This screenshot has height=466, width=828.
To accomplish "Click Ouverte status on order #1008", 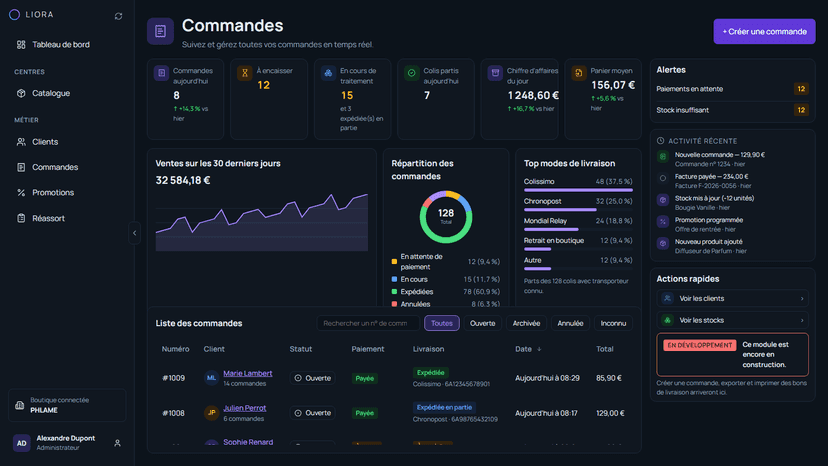I will coord(313,413).
